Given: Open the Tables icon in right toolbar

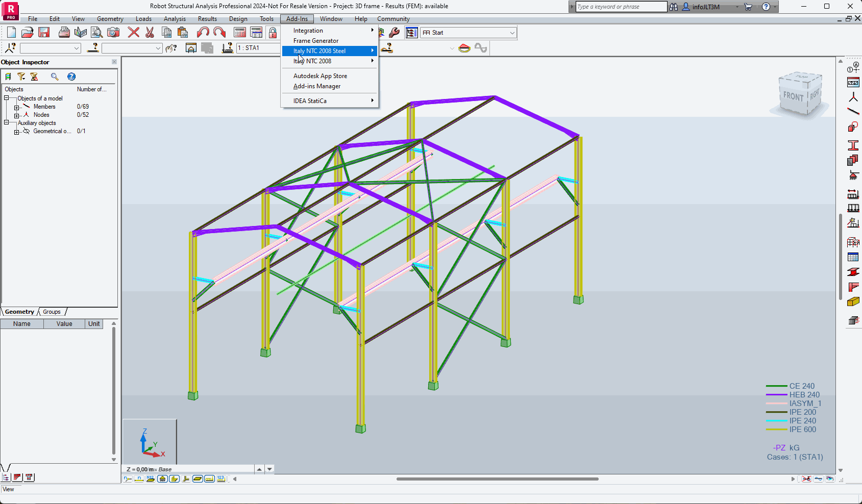Looking at the screenshot, I should [853, 257].
